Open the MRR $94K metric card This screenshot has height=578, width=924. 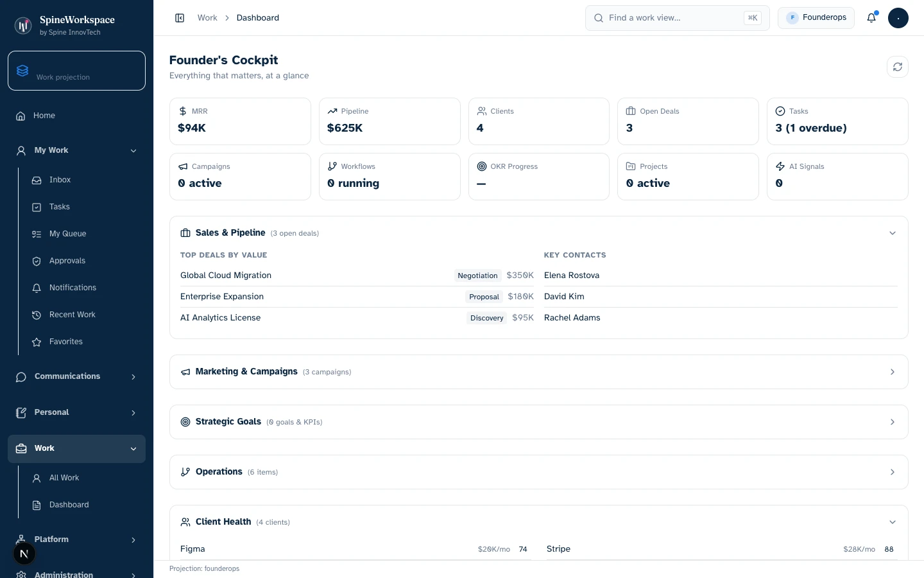coord(240,121)
